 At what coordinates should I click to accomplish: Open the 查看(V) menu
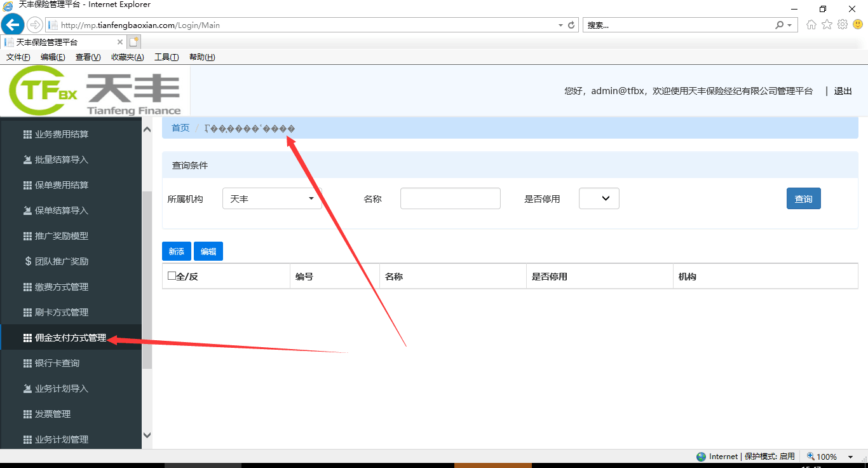click(x=88, y=57)
